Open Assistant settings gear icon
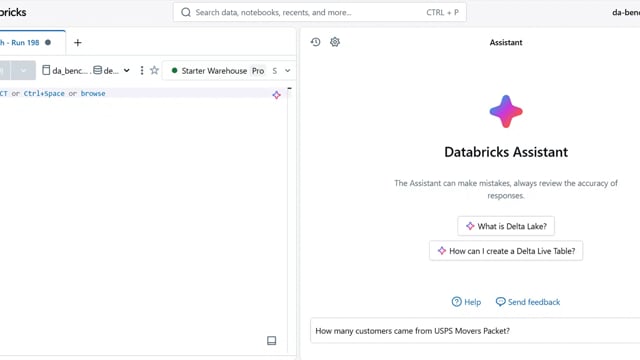 (x=335, y=42)
